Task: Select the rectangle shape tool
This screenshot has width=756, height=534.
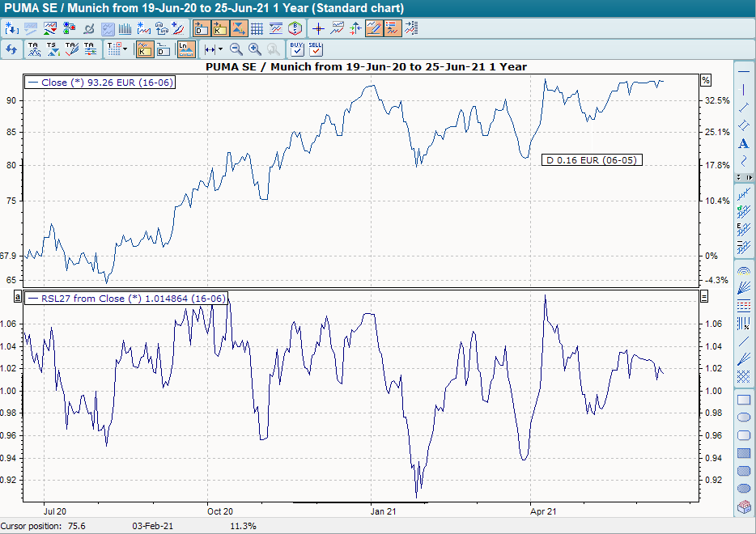Action: (744, 400)
